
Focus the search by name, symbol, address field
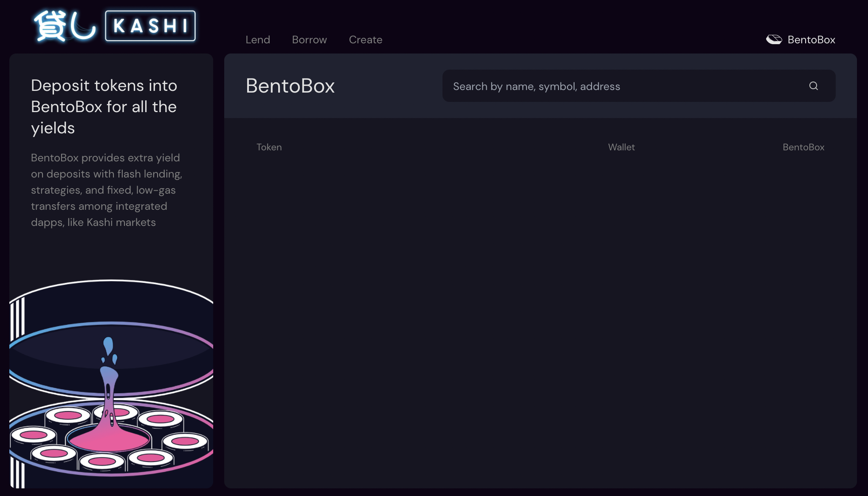pos(639,86)
